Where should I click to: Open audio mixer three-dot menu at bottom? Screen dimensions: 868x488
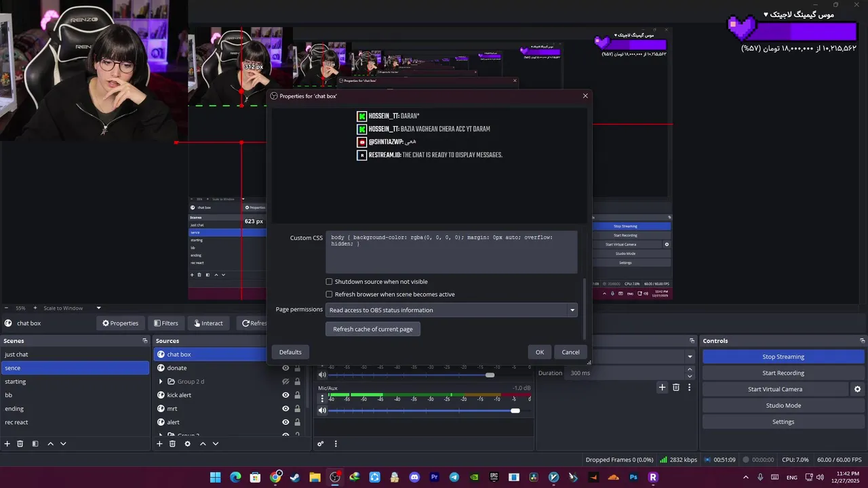336,444
